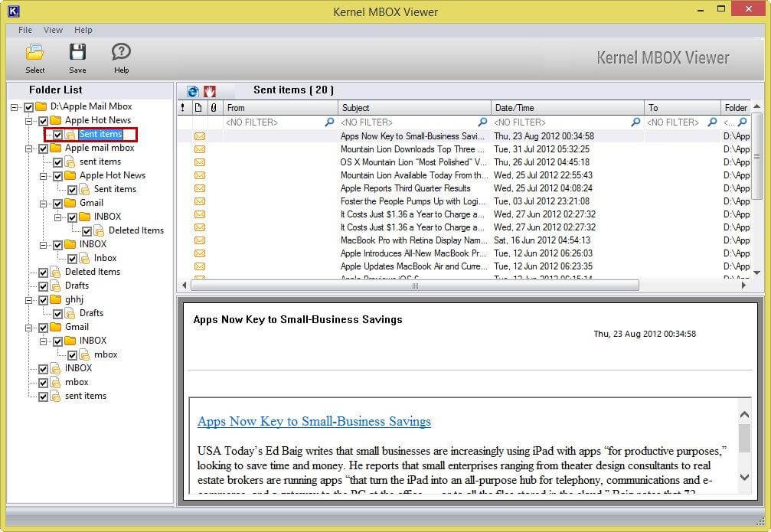The width and height of the screenshot is (771, 532).
Task: Sort by the Folder column header
Action: [736, 108]
